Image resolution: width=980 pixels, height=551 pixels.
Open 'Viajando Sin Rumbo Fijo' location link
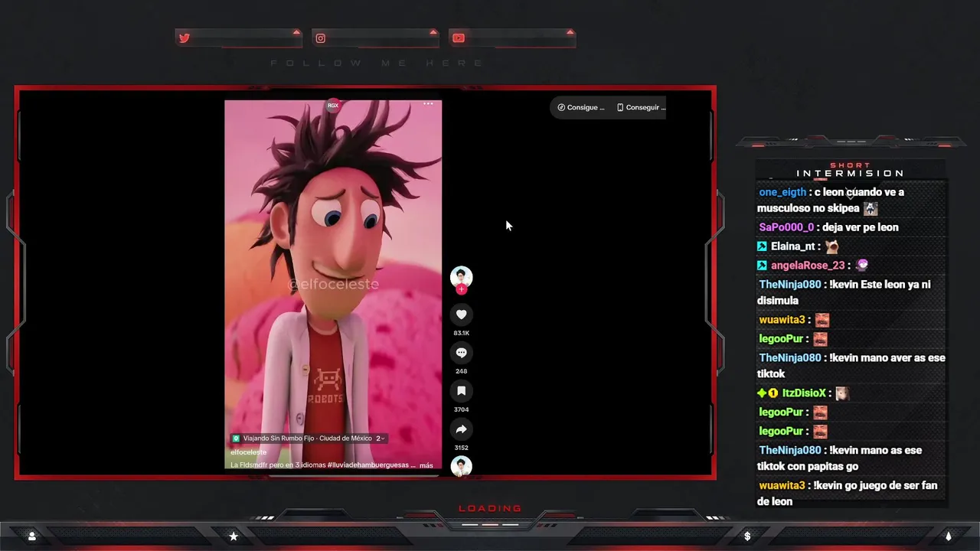[x=308, y=439]
